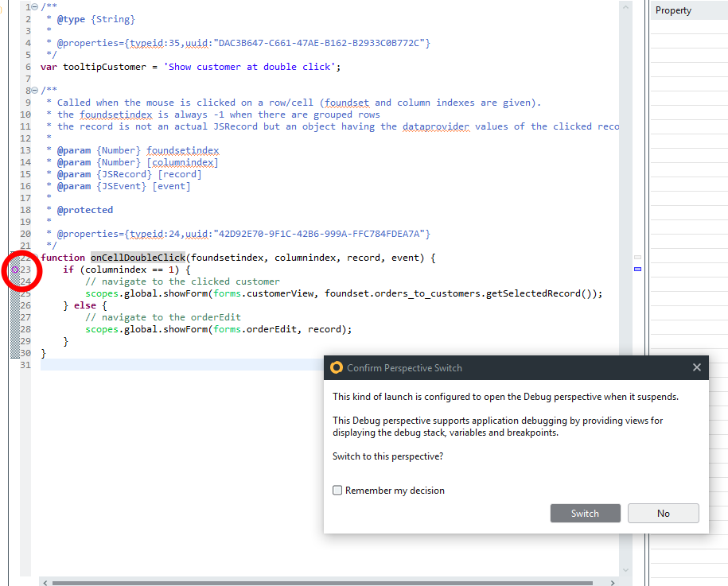Select the Property column header
This screenshot has height=586, width=728.
pyautogui.click(x=687, y=10)
